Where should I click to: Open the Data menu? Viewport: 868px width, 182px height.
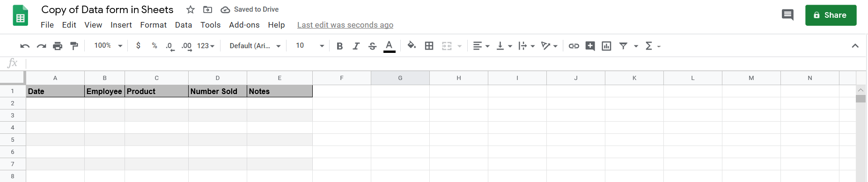click(184, 25)
